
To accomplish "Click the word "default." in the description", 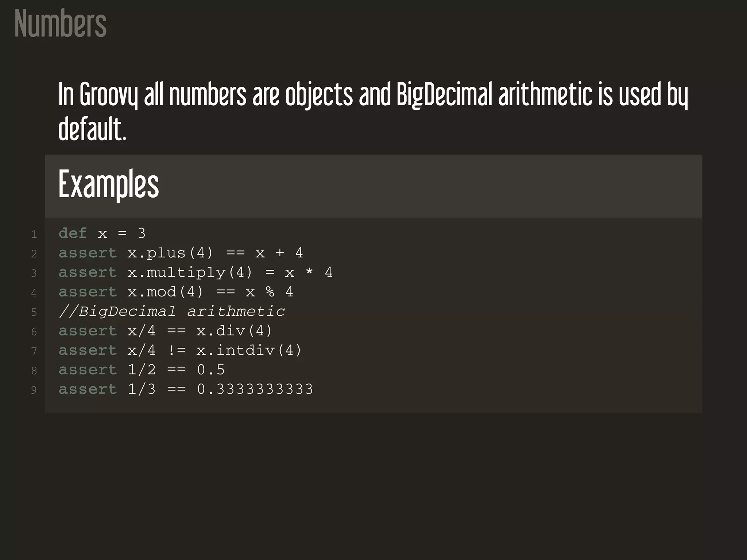I will (92, 129).
